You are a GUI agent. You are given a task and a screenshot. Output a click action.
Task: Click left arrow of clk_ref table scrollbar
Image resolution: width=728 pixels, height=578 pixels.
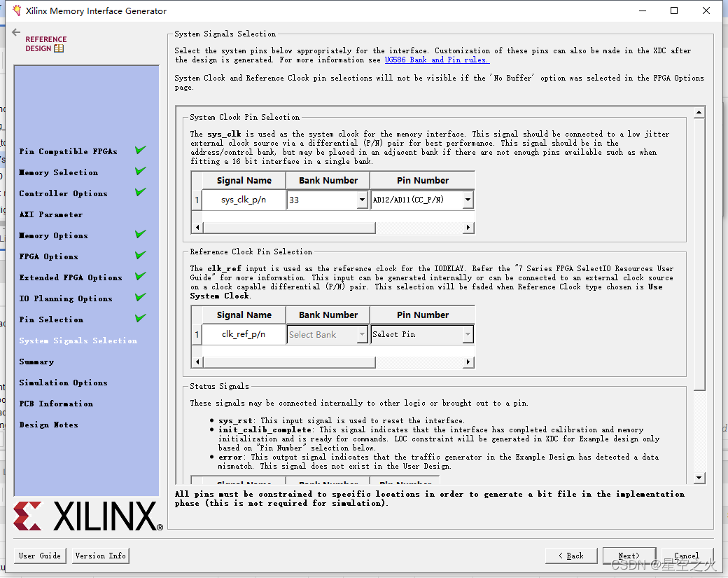198,362
